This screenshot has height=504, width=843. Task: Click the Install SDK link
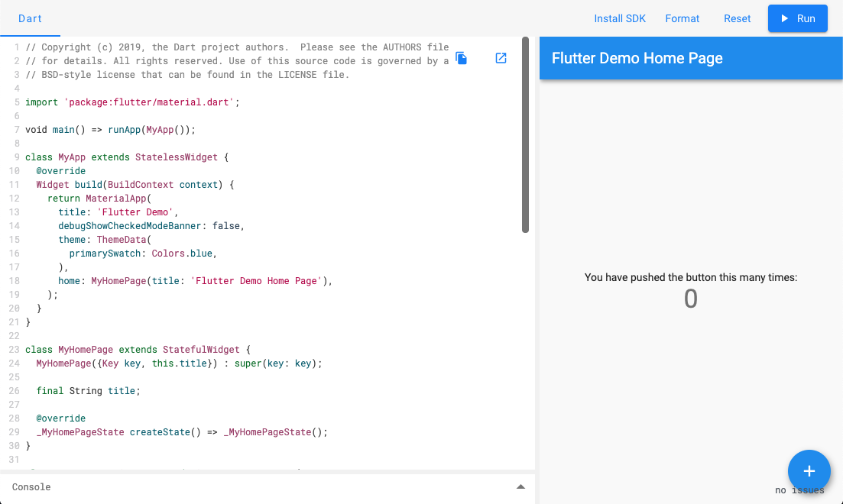(620, 18)
